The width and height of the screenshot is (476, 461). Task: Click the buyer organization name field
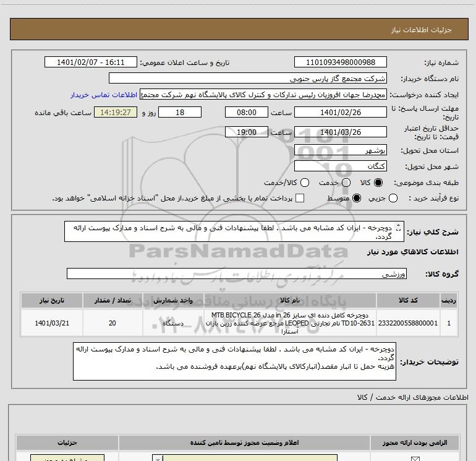pos(248,78)
